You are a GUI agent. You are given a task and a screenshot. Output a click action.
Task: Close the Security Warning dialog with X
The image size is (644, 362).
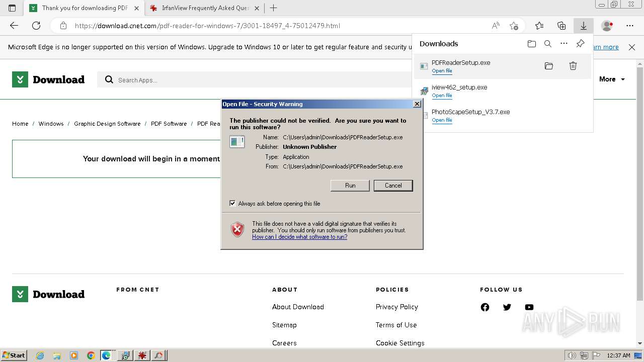tap(417, 104)
